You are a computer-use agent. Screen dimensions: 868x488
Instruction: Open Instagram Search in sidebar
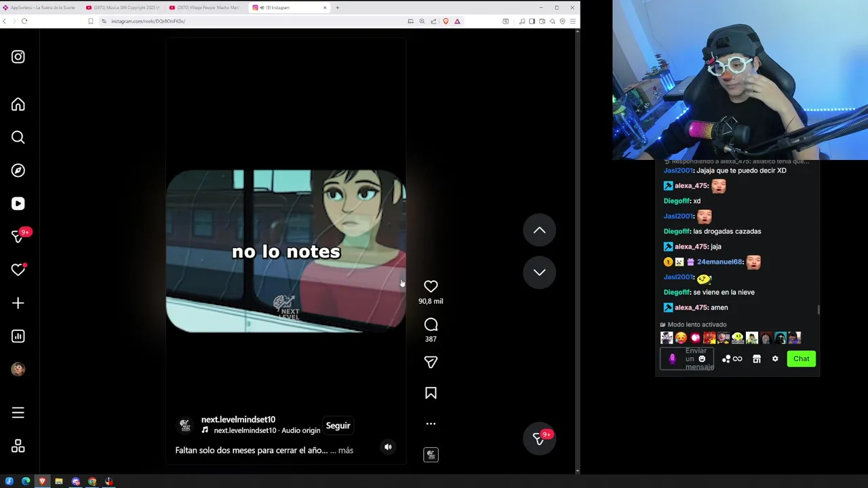pyautogui.click(x=18, y=138)
